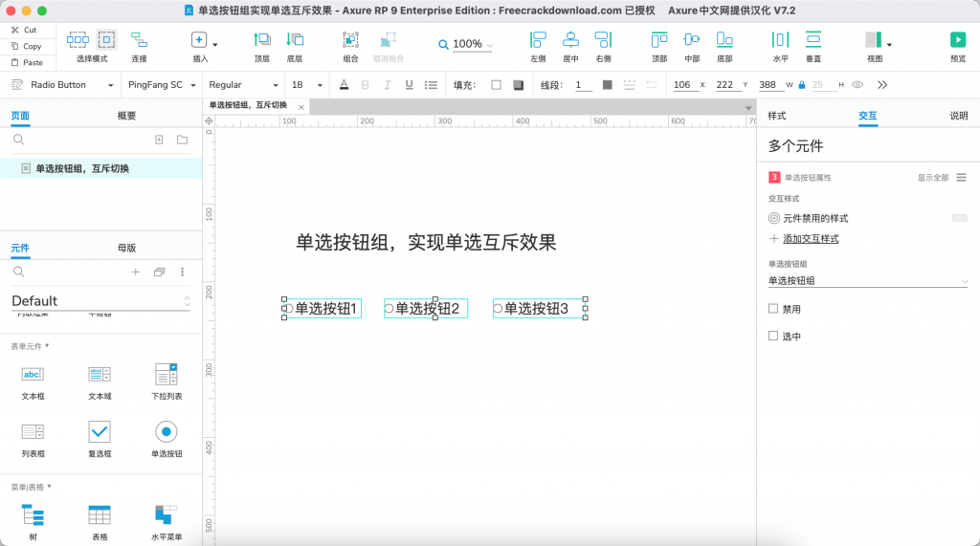Click the 添加交互样式 link
Screen dimensions: 980x546
810,239
